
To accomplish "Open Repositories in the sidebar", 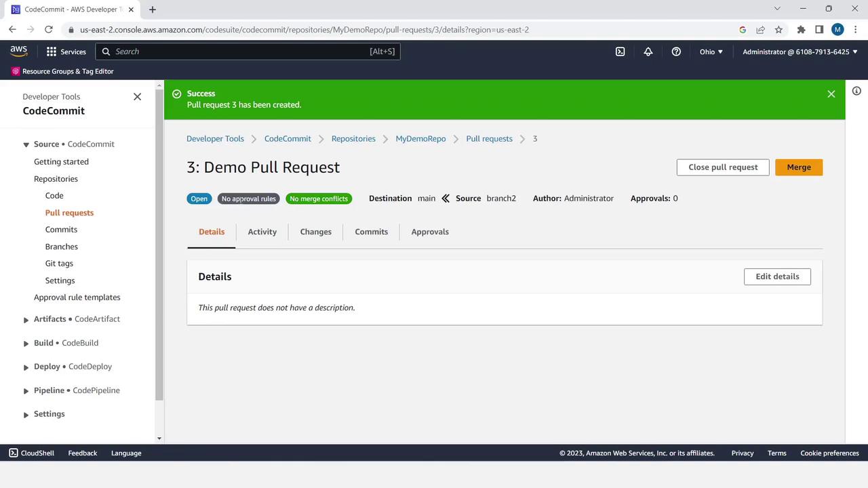I will (56, 179).
